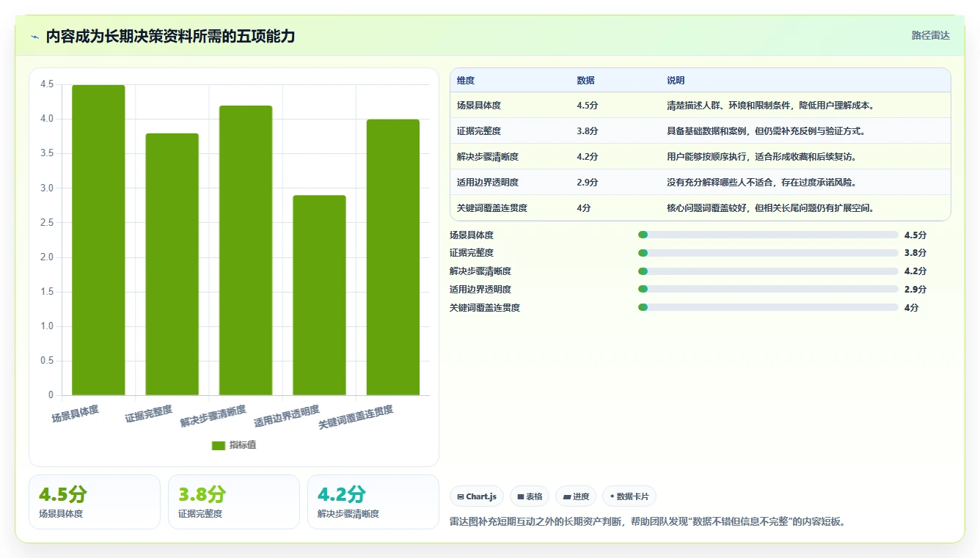Click the 关键词覆盖连贯度 x-axis label
Viewport: 980px width, 558px height.
click(x=356, y=417)
